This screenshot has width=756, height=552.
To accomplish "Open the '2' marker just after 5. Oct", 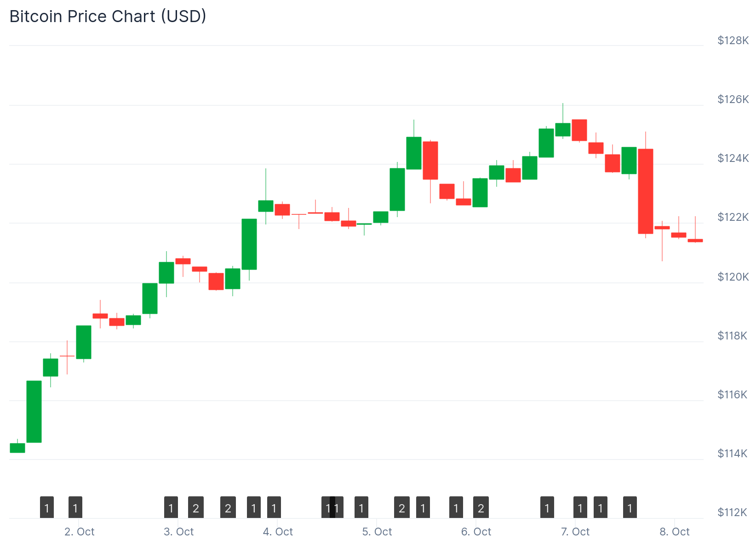I will [x=402, y=507].
